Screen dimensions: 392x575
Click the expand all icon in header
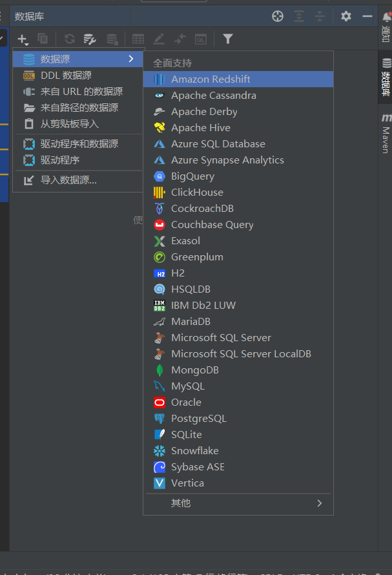[298, 16]
